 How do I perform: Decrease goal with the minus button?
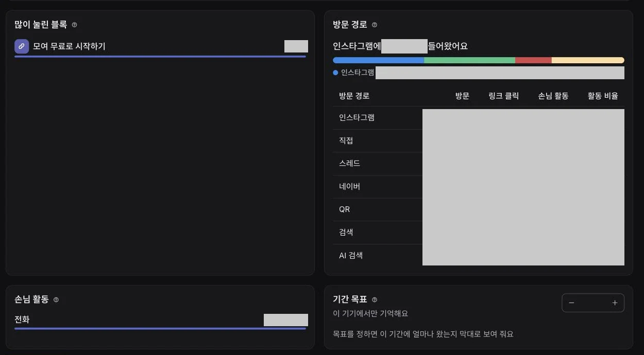[x=571, y=303]
